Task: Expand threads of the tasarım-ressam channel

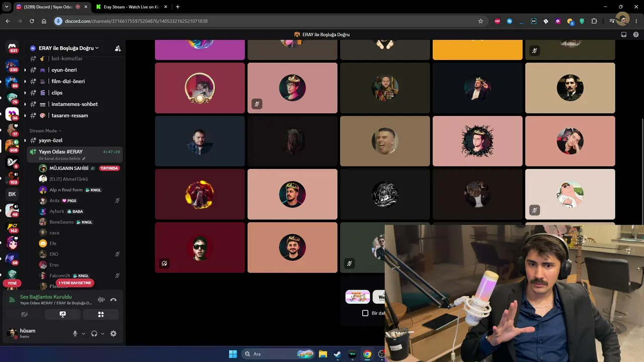Action: [x=25, y=116]
